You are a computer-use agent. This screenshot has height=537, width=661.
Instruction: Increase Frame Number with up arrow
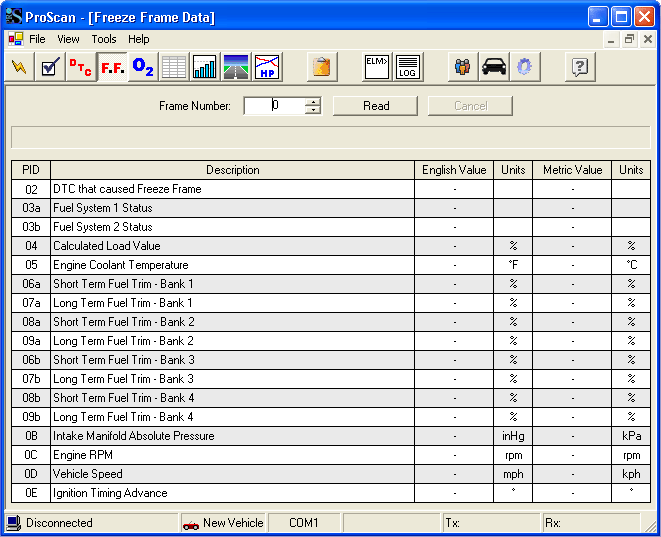tap(313, 101)
